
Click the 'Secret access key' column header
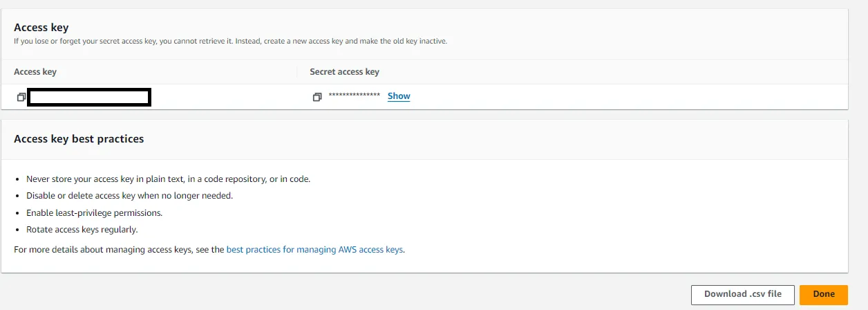click(344, 72)
